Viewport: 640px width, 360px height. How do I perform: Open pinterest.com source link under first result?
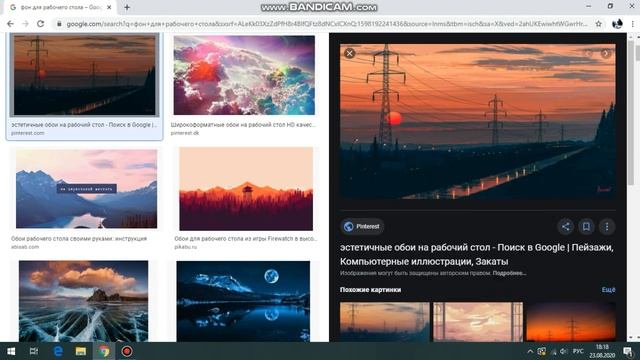(28, 133)
